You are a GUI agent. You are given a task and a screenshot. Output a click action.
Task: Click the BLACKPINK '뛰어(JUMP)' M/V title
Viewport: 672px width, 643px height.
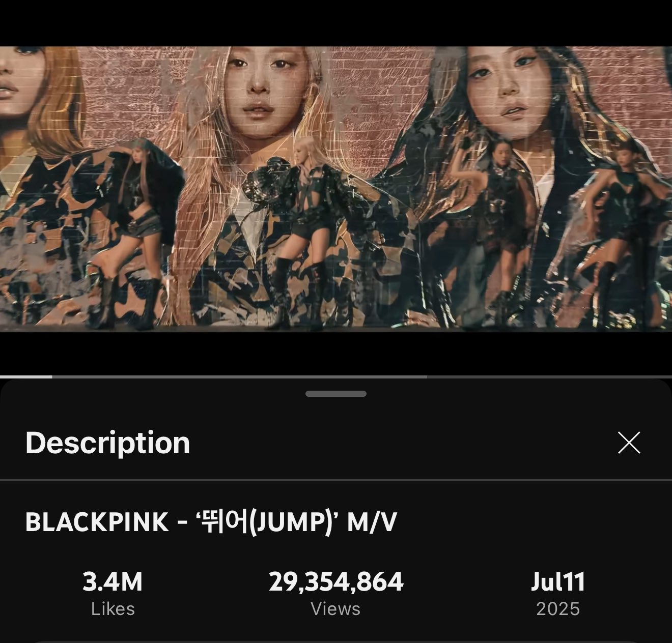click(211, 522)
